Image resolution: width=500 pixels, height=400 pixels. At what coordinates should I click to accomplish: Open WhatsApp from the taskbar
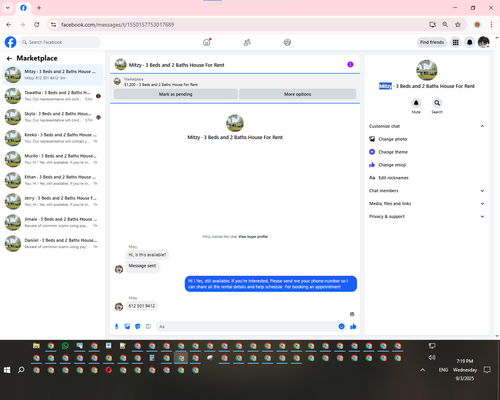[65, 346]
